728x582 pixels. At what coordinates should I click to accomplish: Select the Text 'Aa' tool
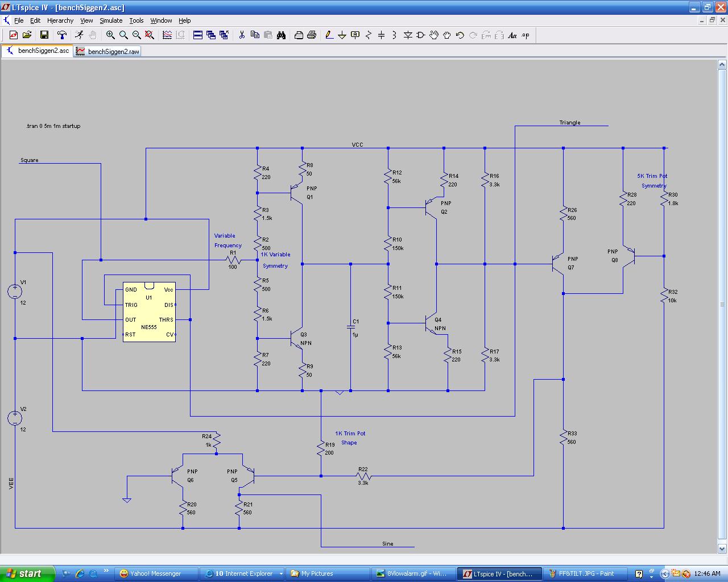[x=512, y=35]
